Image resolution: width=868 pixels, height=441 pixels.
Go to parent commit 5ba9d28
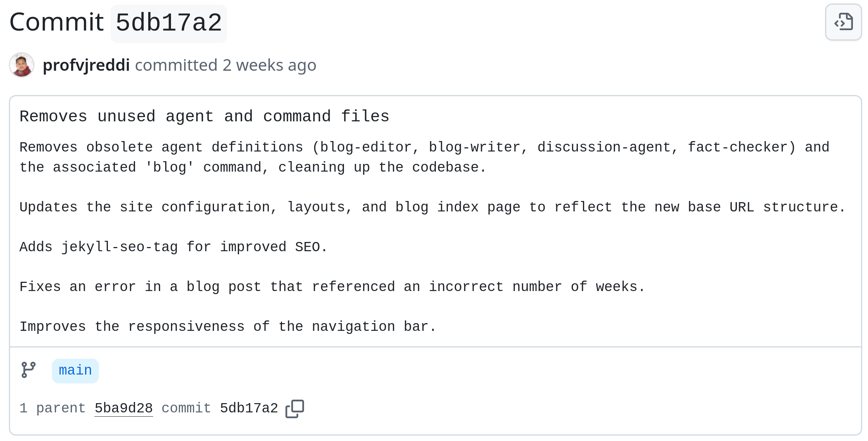tap(124, 409)
